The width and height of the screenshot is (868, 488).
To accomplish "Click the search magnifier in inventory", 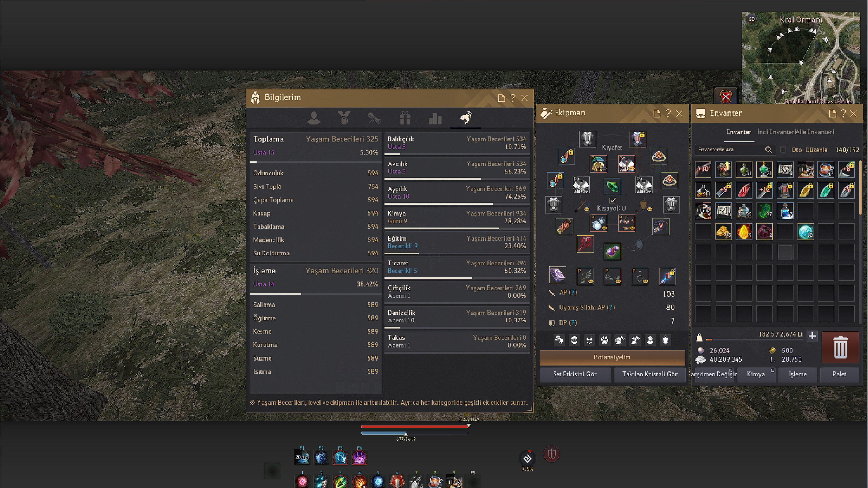I will [769, 150].
